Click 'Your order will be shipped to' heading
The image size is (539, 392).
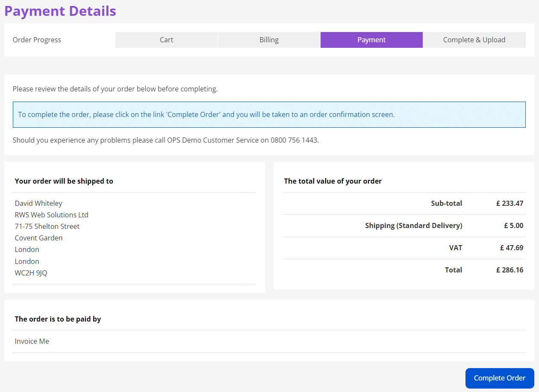coord(64,181)
